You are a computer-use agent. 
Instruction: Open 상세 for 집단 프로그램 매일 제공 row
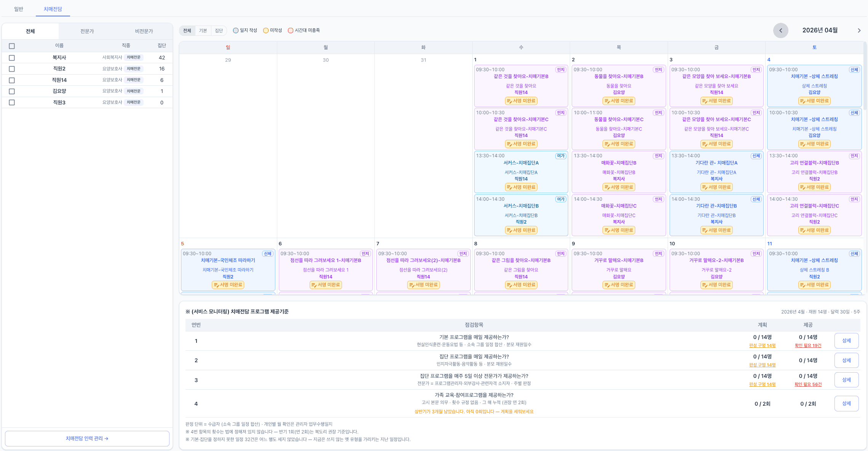pos(846,360)
